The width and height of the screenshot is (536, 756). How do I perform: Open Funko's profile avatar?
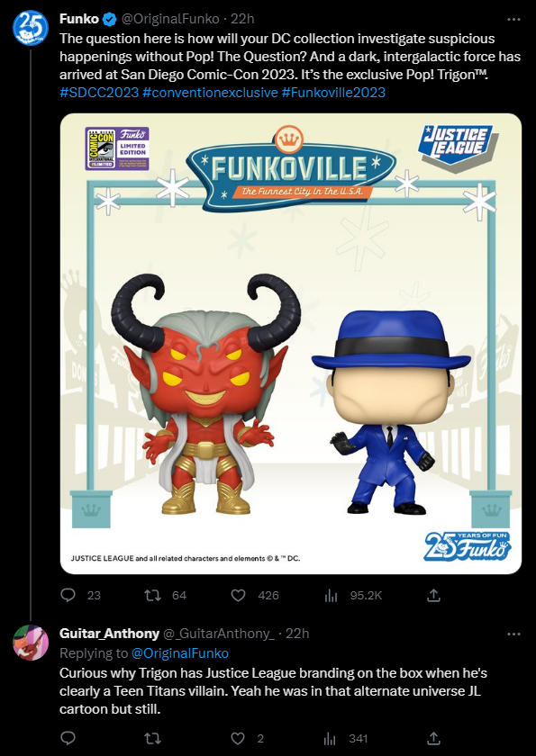click(31, 28)
